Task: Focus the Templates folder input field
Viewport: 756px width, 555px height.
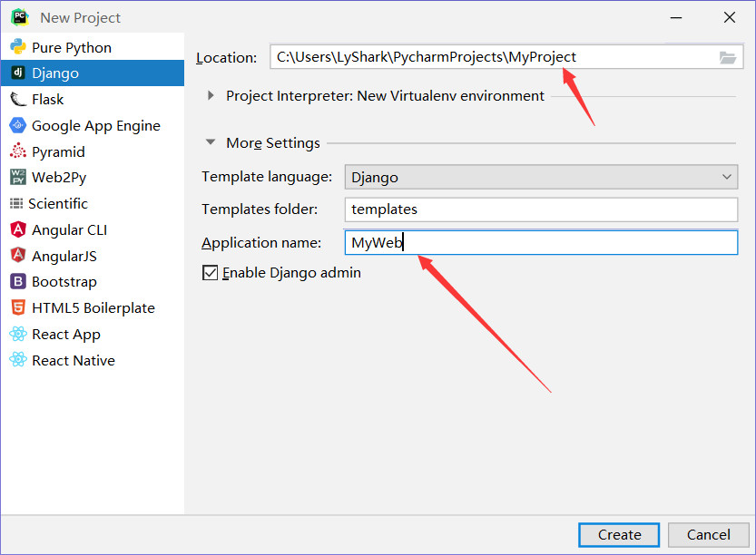Action: (x=541, y=209)
